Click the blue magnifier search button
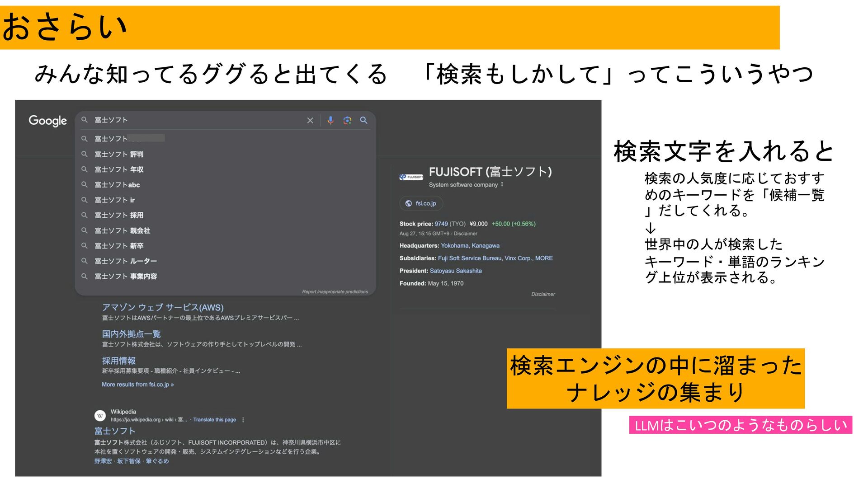868x488 pixels. (363, 120)
